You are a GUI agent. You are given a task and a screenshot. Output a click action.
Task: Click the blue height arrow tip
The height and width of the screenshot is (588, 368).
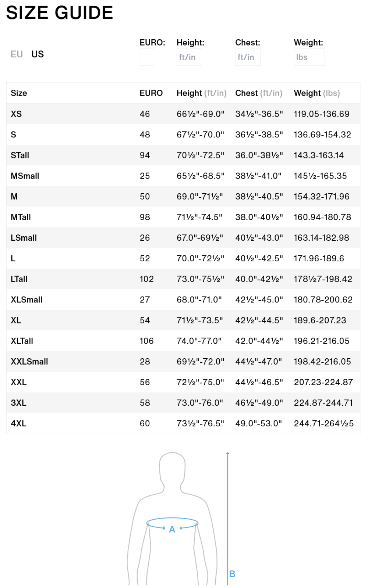(x=228, y=453)
